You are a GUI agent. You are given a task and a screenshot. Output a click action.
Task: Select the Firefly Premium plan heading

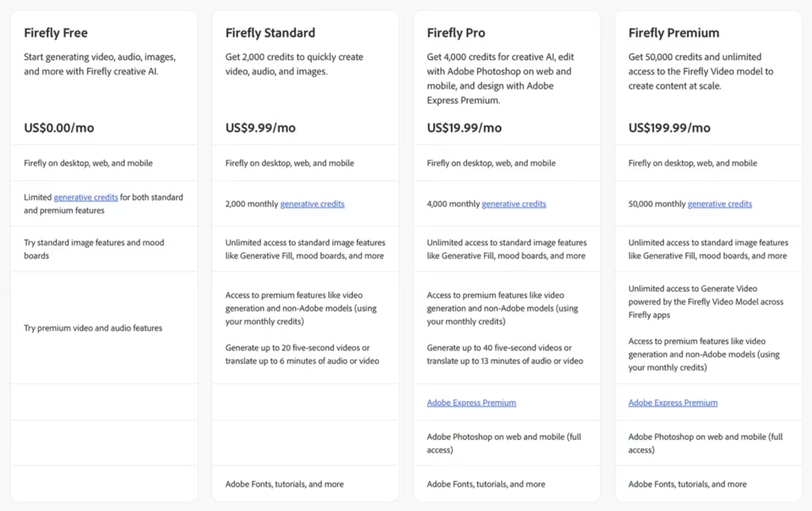pyautogui.click(x=673, y=32)
